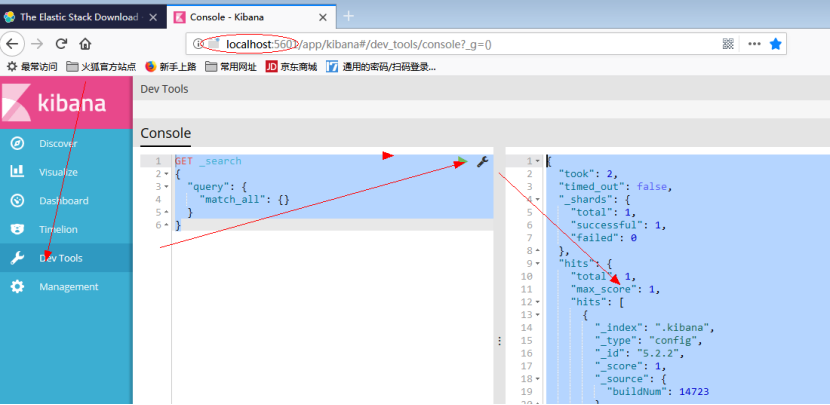Go to browser home page
This screenshot has height=405, width=830.
(85, 44)
